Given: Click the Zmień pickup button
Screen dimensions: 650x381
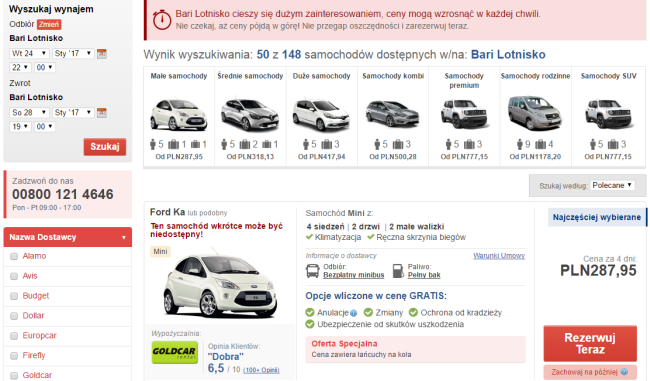Looking at the screenshot, I should [x=49, y=24].
